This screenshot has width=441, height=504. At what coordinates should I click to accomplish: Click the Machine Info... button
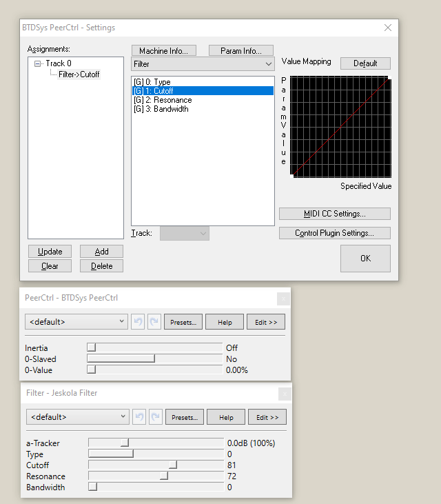[164, 50]
